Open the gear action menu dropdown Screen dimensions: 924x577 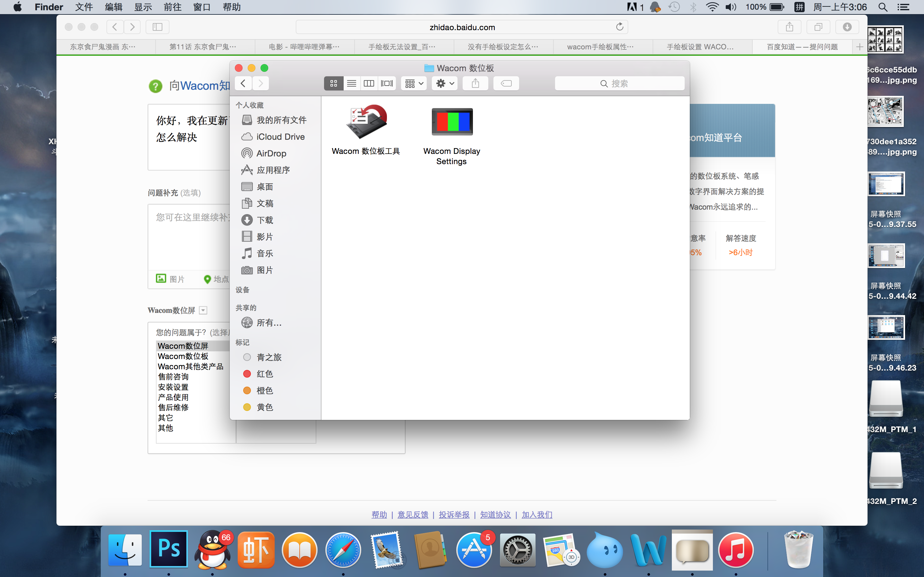pos(445,83)
